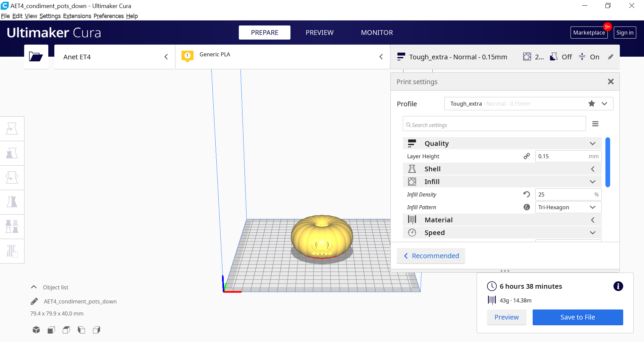The width and height of the screenshot is (644, 342).
Task: Open the Marketplace
Action: [589, 33]
